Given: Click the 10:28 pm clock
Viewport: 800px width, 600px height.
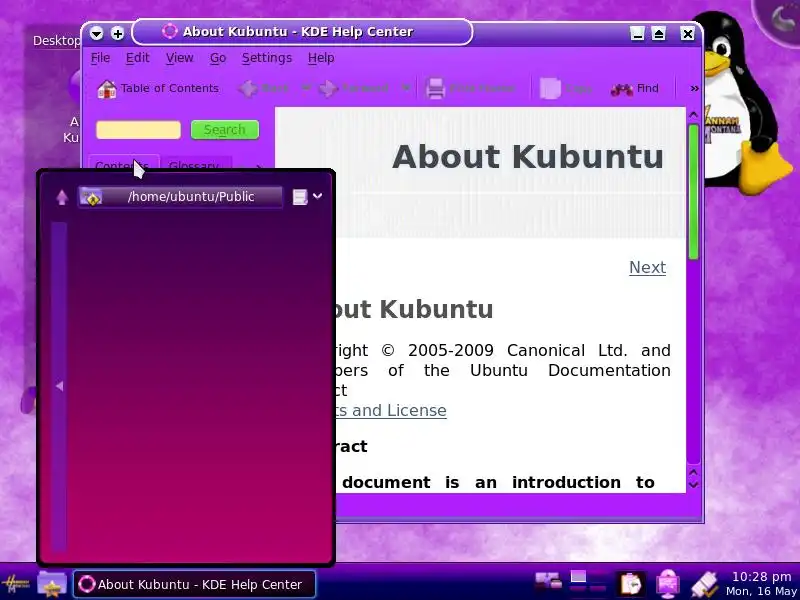Looking at the screenshot, I should point(761,577).
